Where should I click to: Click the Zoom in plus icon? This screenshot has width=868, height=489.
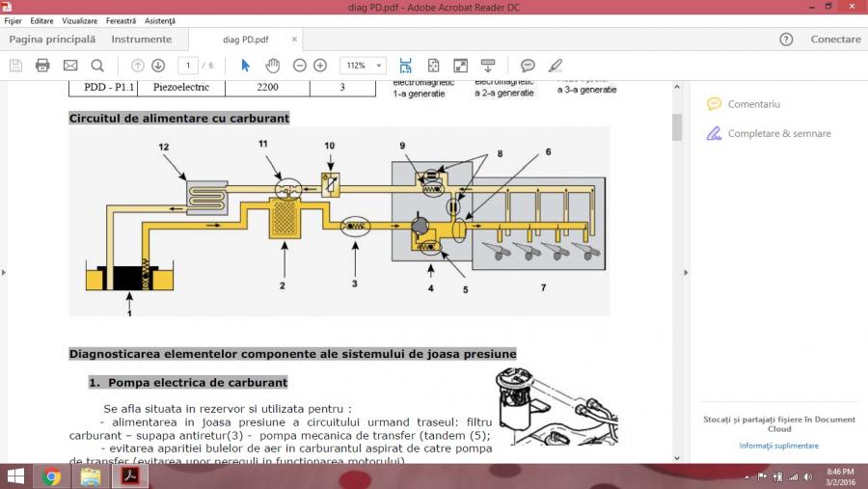(320, 66)
